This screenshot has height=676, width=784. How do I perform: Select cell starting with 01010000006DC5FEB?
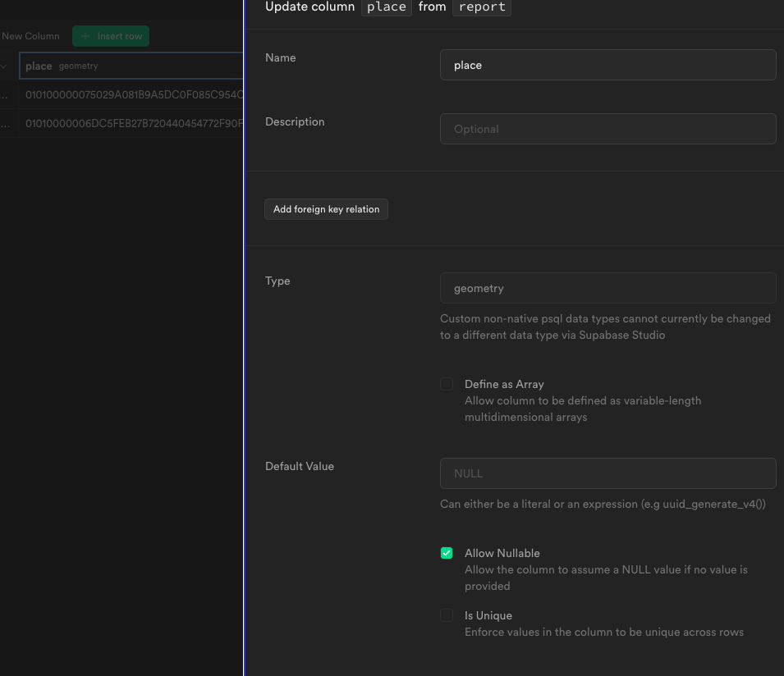point(131,123)
